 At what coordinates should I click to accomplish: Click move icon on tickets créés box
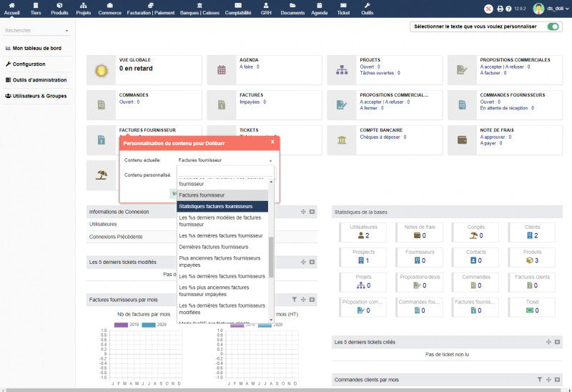point(548,342)
